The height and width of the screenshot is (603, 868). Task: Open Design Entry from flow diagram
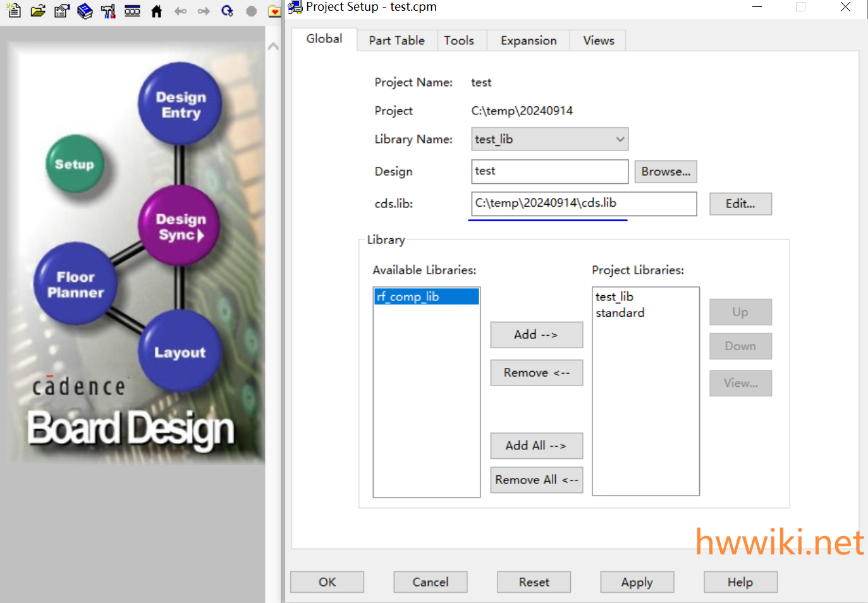point(180,104)
